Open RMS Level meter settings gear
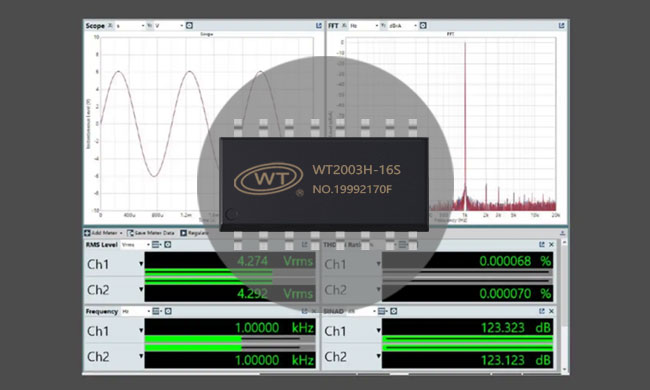The width and height of the screenshot is (650, 390). 167,245
